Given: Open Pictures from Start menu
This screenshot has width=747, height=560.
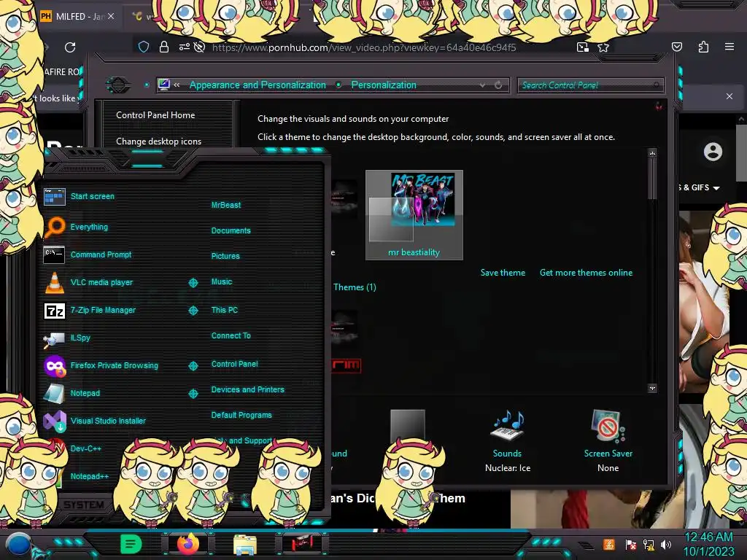Looking at the screenshot, I should point(225,256).
